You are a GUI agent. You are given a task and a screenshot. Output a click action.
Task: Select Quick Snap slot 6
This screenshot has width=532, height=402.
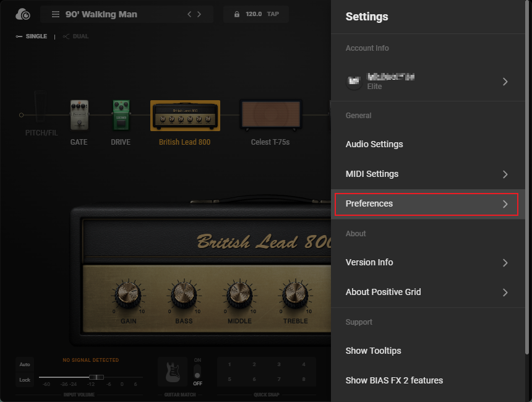click(254, 379)
